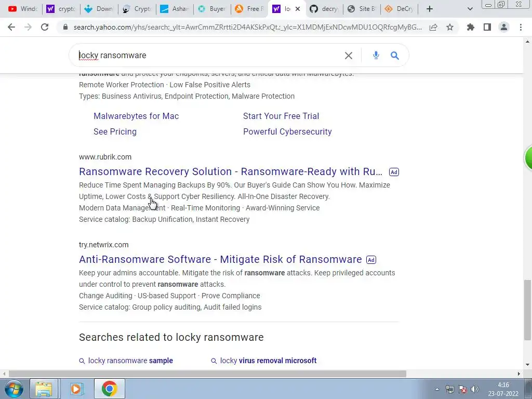Go back to the previous page
Image resolution: width=532 pixels, height=399 pixels.
point(11,27)
